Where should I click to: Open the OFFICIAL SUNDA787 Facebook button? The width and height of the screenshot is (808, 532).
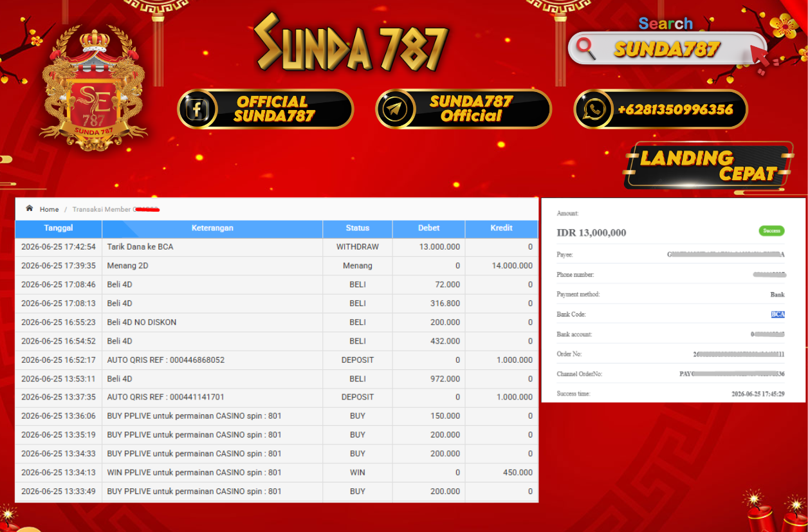pos(266,109)
